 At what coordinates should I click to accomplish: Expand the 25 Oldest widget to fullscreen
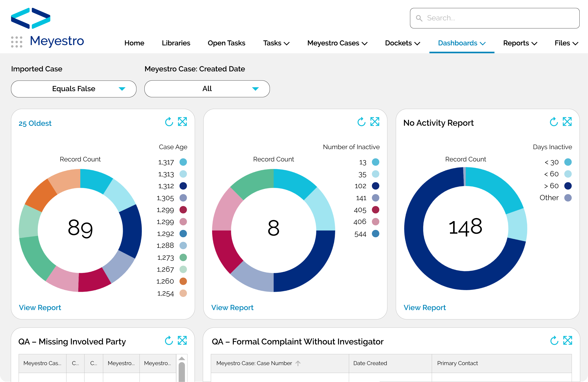point(183,121)
